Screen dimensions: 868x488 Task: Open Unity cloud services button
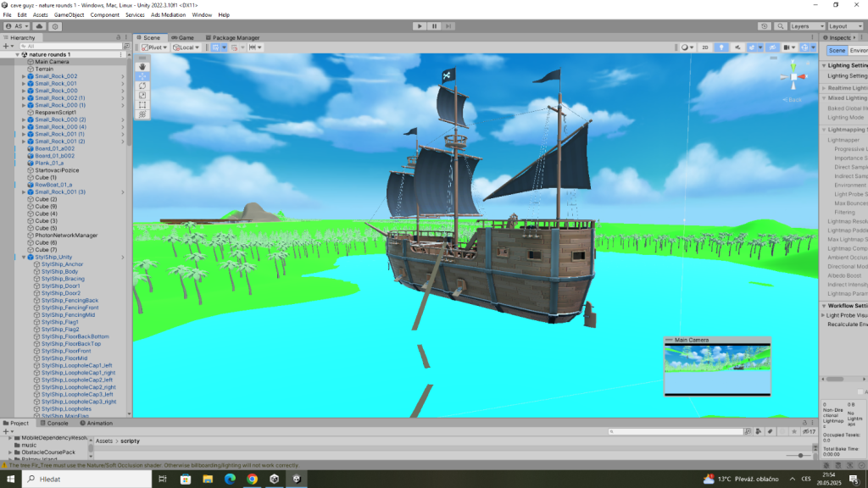click(x=39, y=26)
